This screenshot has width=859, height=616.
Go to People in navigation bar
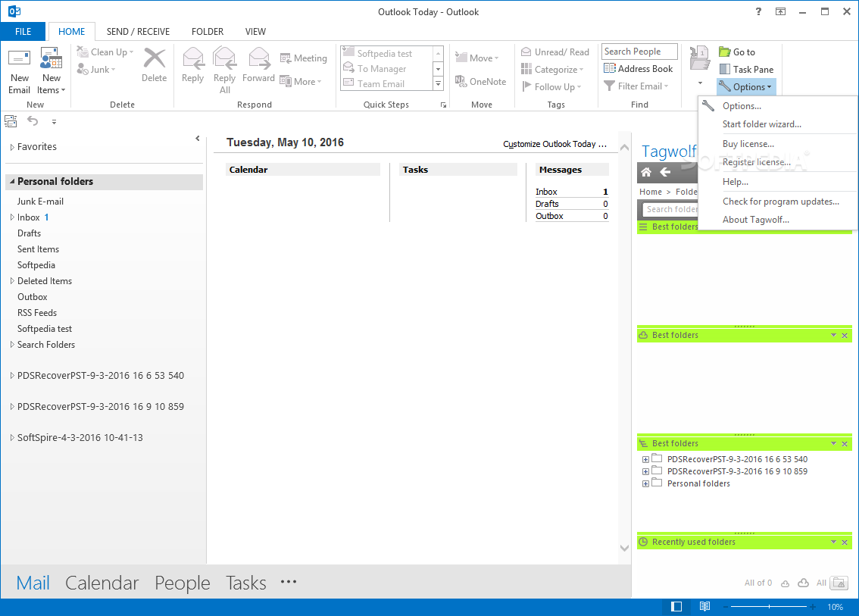tap(183, 583)
